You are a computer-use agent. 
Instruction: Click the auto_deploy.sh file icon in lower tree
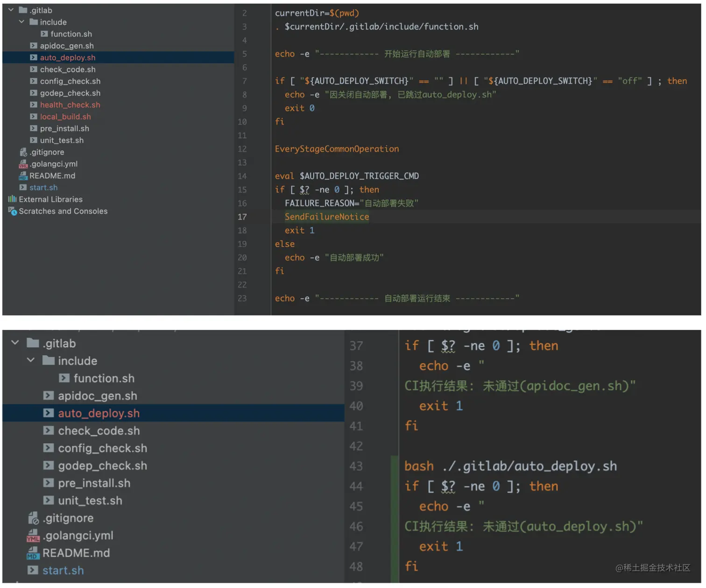[49, 413]
